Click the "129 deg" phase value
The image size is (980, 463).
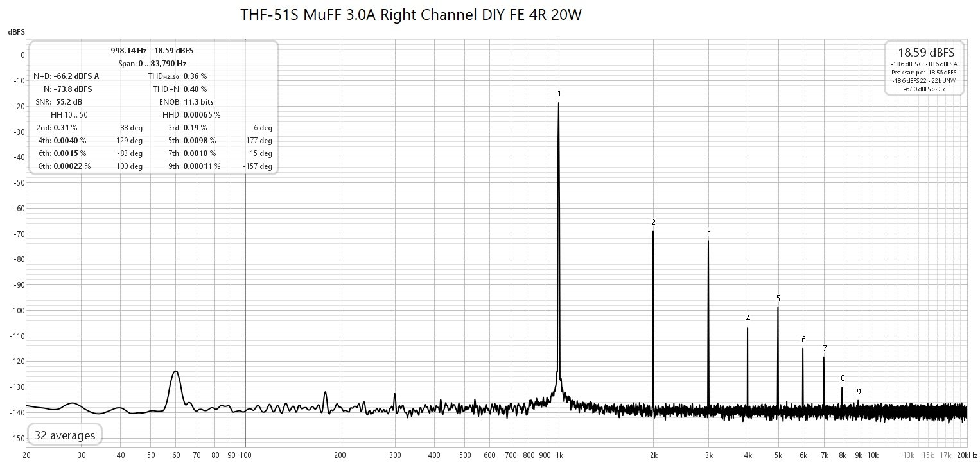(129, 140)
